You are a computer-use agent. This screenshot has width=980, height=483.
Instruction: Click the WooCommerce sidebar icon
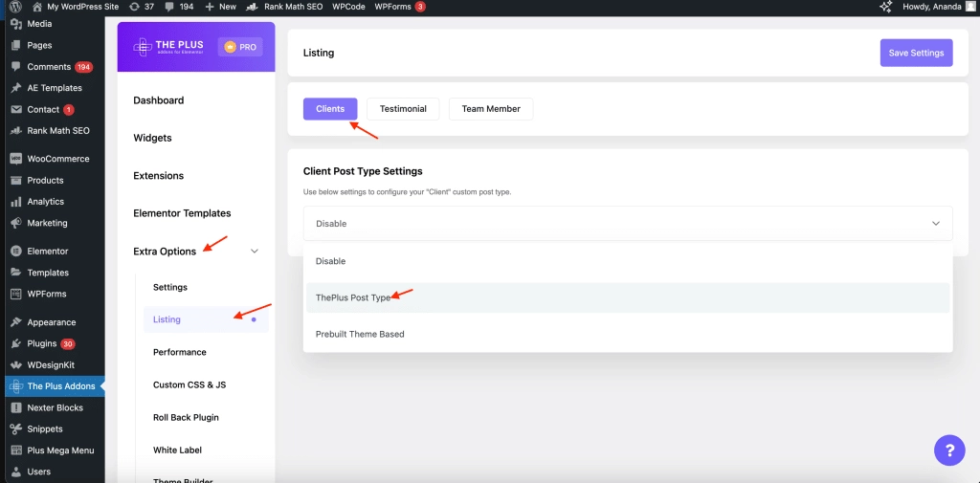tap(16, 159)
